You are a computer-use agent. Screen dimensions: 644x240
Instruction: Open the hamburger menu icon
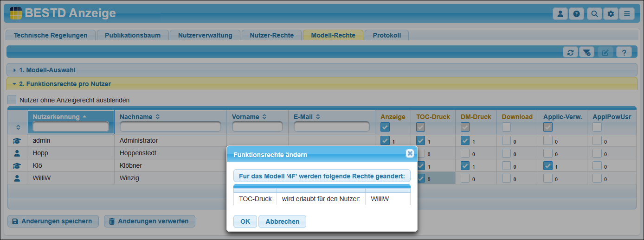[627, 14]
